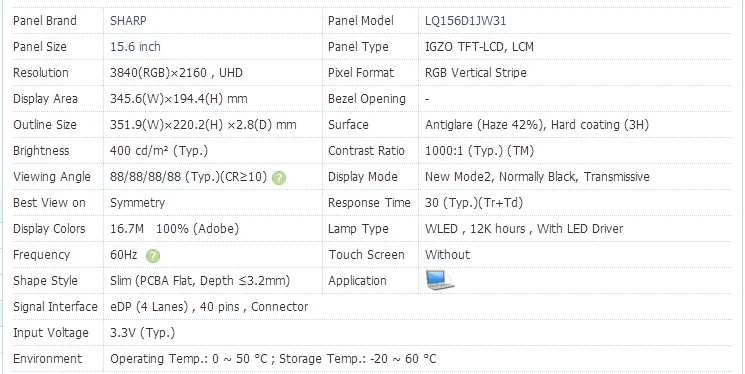Click the LQ156D1JW31 panel model value

[x=466, y=21]
